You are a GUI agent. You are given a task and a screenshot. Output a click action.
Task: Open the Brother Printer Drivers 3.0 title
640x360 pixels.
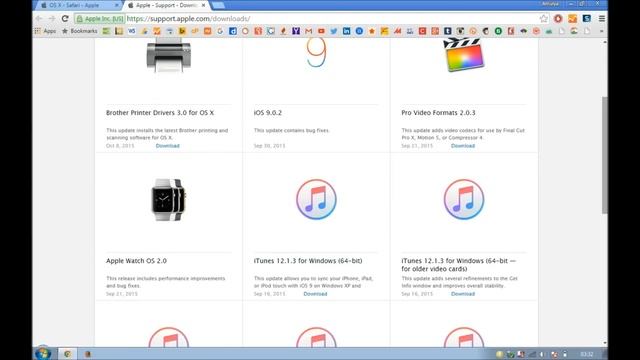[160, 113]
